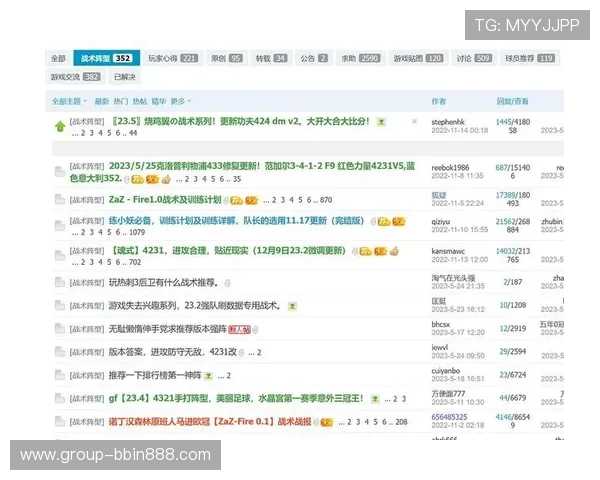The image size is (600, 480).
Task: Open the 全部主题 dropdown filter
Action: (69, 101)
